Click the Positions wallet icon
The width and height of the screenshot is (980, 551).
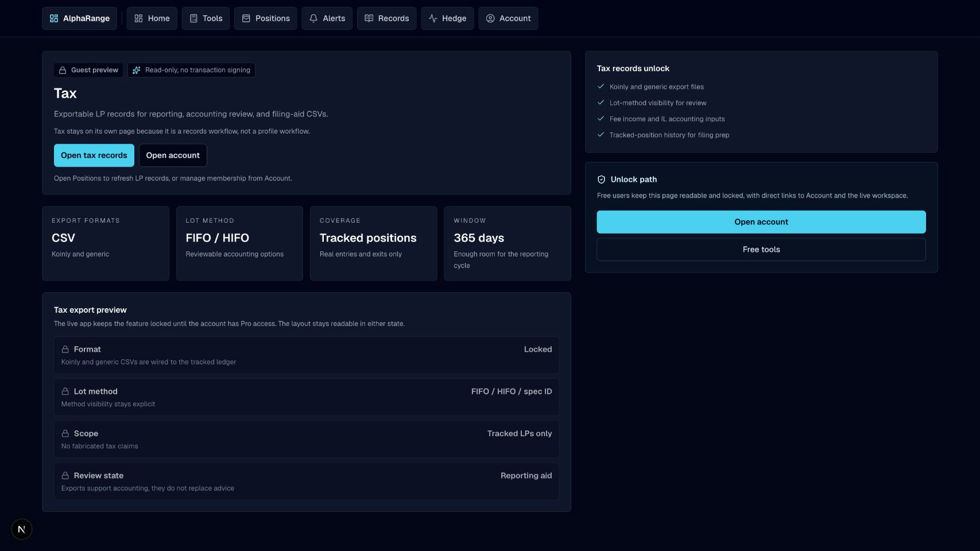tap(246, 18)
